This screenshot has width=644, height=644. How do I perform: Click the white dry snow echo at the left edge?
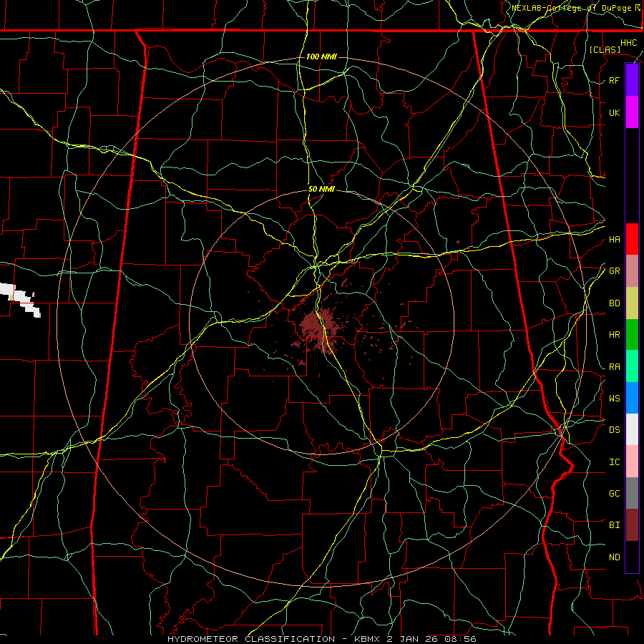pyautogui.click(x=20, y=300)
